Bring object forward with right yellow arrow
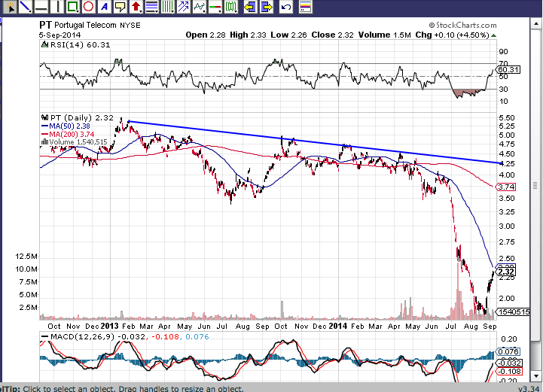 tap(266, 7)
